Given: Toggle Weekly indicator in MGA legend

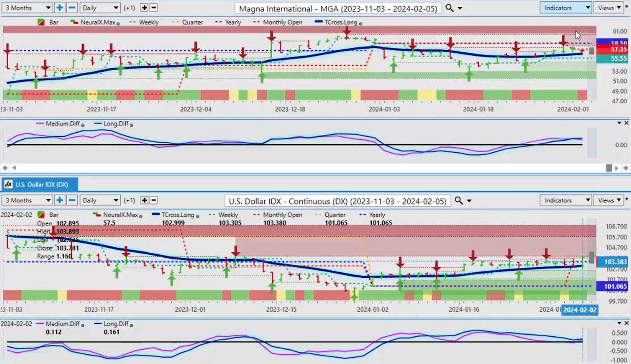Looking at the screenshot, I should click(143, 22).
